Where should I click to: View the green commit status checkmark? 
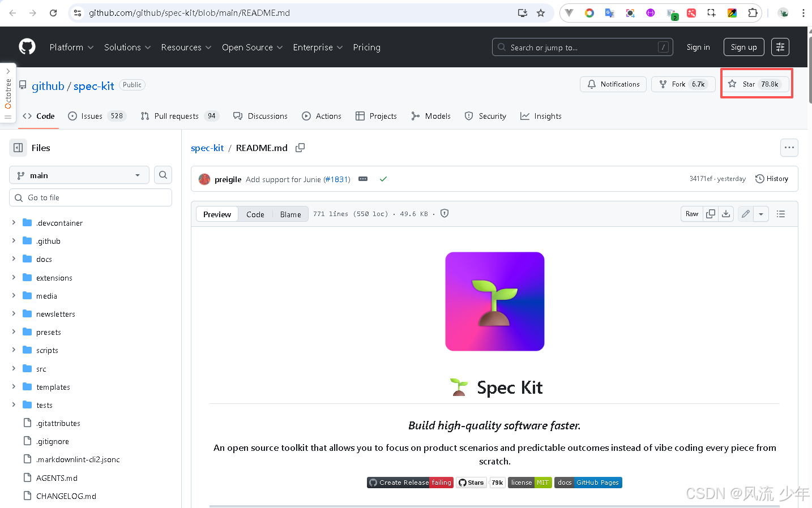[383, 179]
